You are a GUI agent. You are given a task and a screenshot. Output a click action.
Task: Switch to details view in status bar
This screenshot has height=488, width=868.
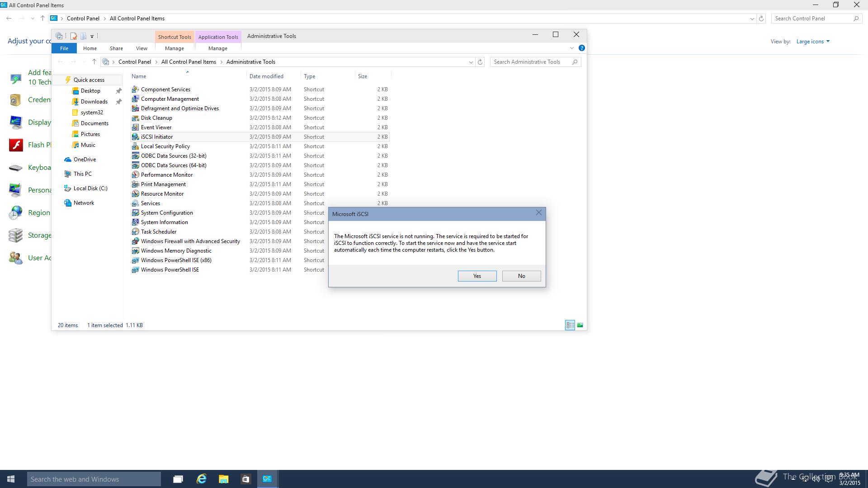570,325
